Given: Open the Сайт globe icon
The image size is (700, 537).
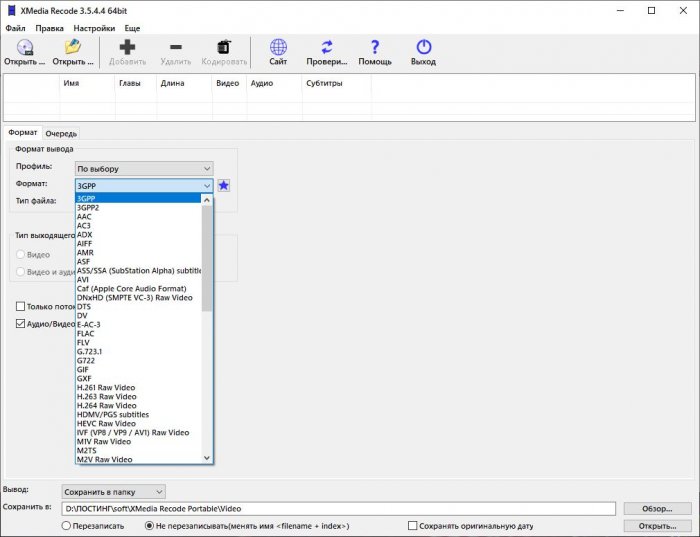Looking at the screenshot, I should pyautogui.click(x=278, y=47).
